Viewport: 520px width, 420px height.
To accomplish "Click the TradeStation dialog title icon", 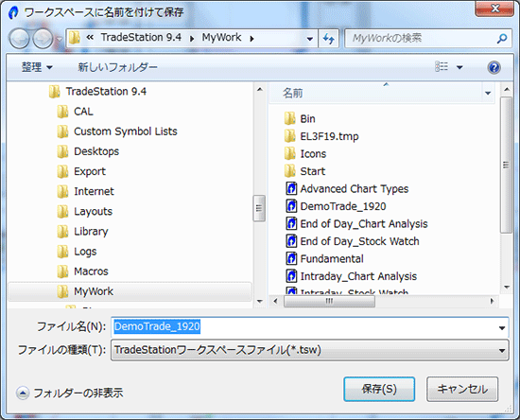I will 13,12.
